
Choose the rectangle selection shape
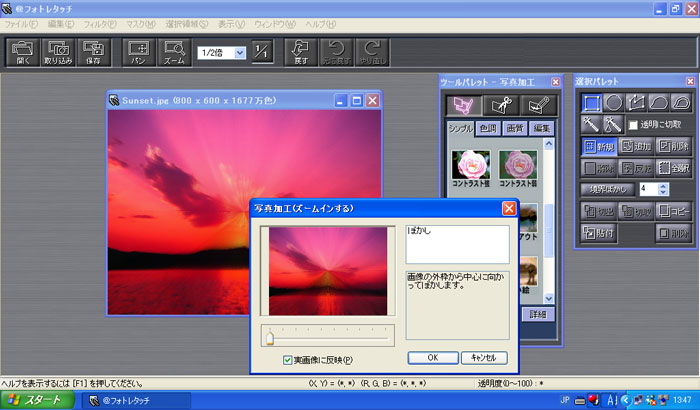pyautogui.click(x=592, y=103)
